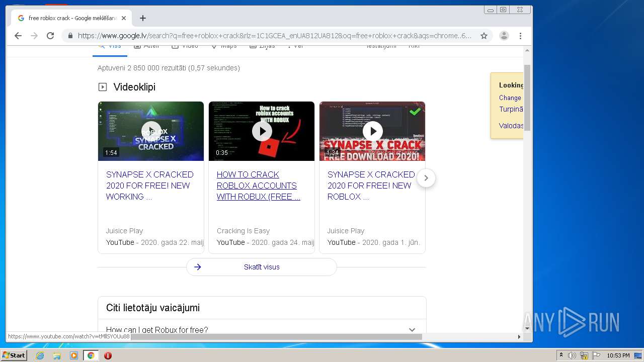Open the Windows Start menu

(14, 355)
